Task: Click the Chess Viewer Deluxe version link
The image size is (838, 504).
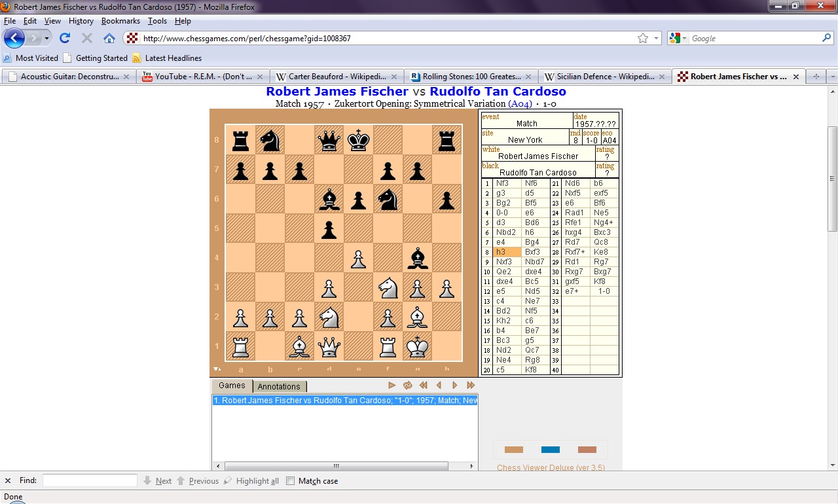Action: pos(551,467)
